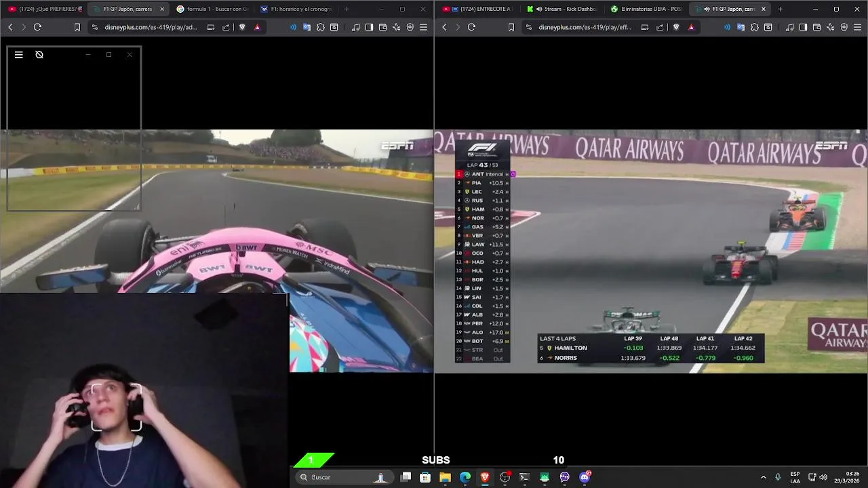Image resolution: width=868 pixels, height=488 pixels.
Task: Bookmark the page in the left browser window
Action: tap(77, 27)
